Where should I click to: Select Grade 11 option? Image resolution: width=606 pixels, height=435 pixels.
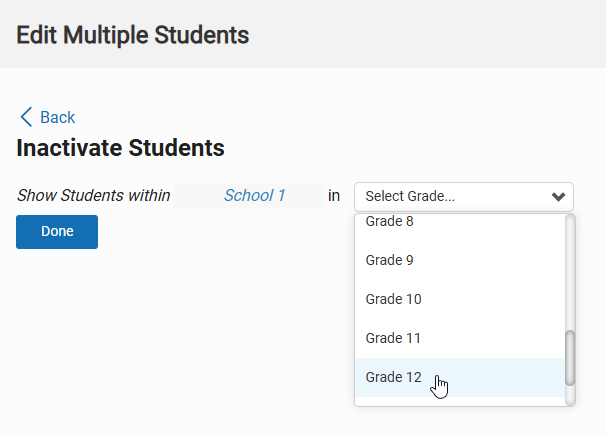(x=460, y=338)
